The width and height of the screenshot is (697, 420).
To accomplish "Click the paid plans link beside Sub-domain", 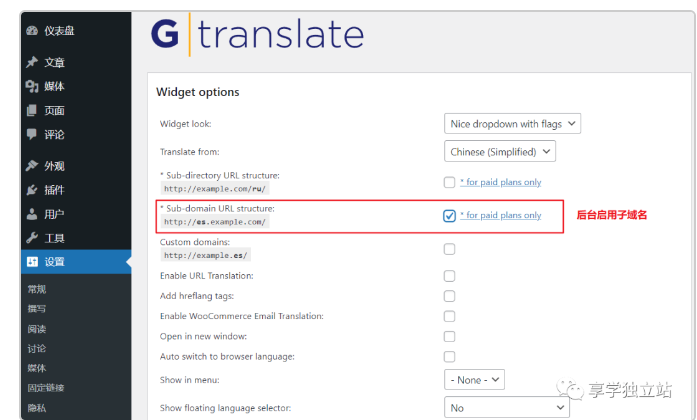I will click(500, 215).
